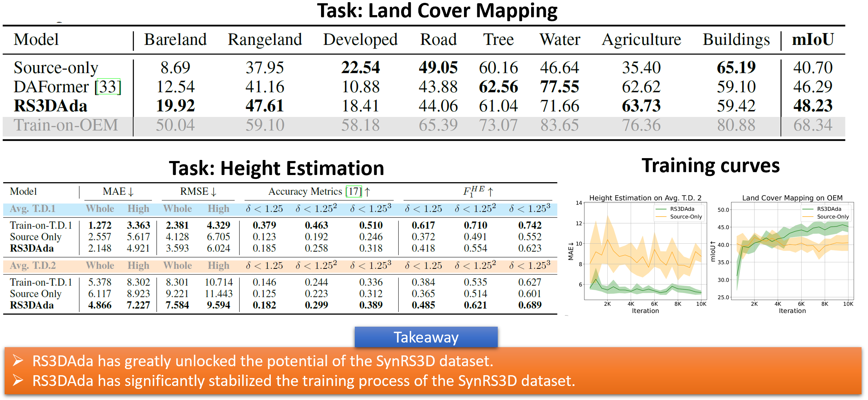Select T.D.2 RS3DAda value 0.689
The height and width of the screenshot is (400, 868).
(x=530, y=305)
